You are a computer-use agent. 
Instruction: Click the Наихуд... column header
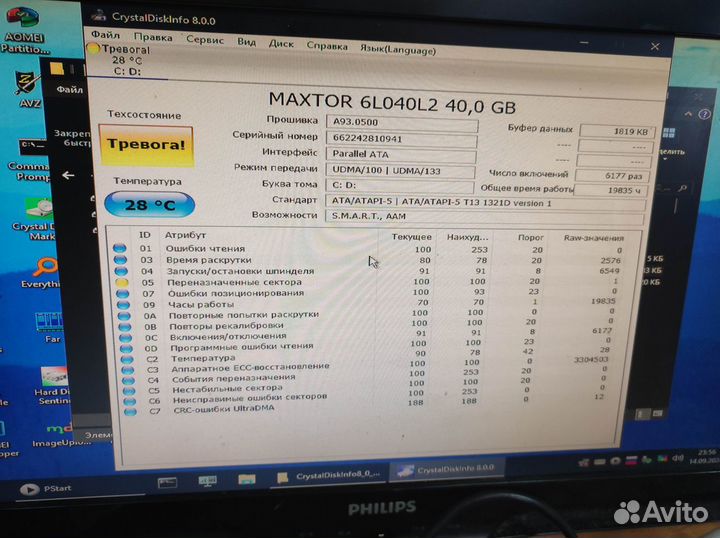click(467, 237)
